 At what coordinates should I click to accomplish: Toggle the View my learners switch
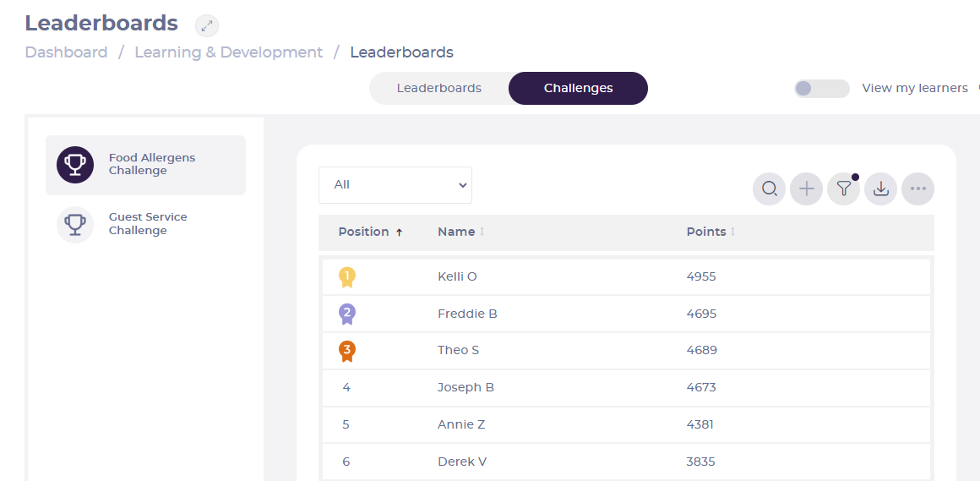pyautogui.click(x=821, y=89)
